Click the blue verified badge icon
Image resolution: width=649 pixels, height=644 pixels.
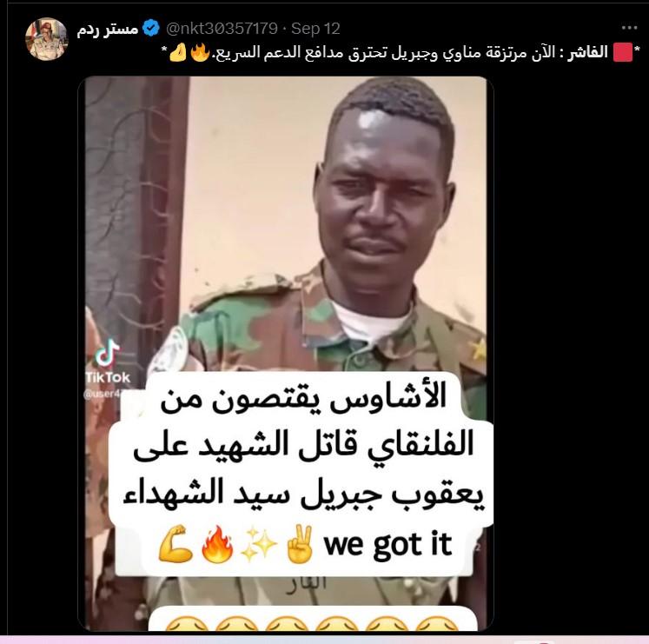151,28
